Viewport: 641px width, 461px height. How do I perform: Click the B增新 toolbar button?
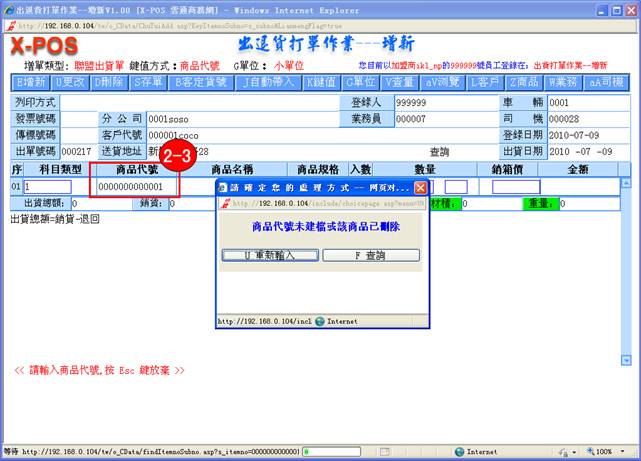(32, 81)
